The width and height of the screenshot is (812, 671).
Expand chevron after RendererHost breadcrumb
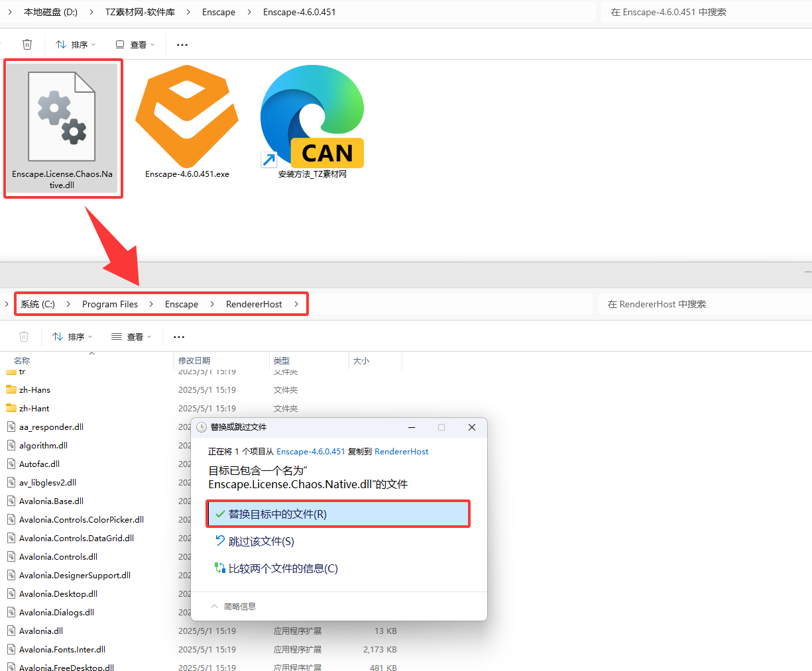click(x=296, y=304)
